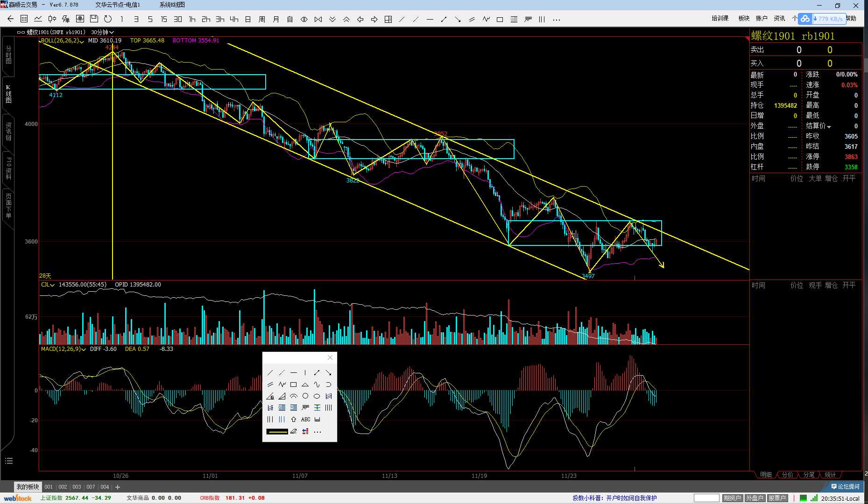The width and height of the screenshot is (868, 504).
Task: Select zigzag wave line tool in toolbar
Action: (x=486, y=19)
